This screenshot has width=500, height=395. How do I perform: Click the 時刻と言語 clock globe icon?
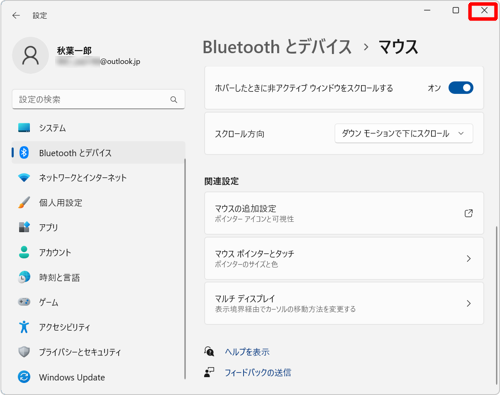(x=24, y=277)
